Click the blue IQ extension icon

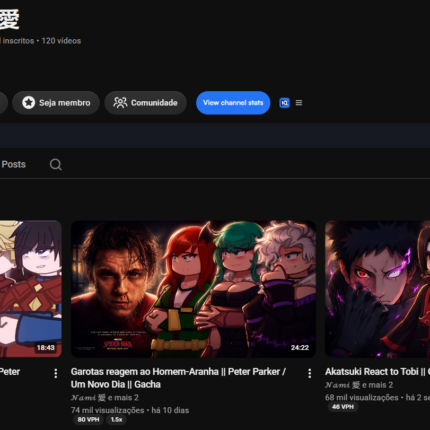(x=284, y=103)
